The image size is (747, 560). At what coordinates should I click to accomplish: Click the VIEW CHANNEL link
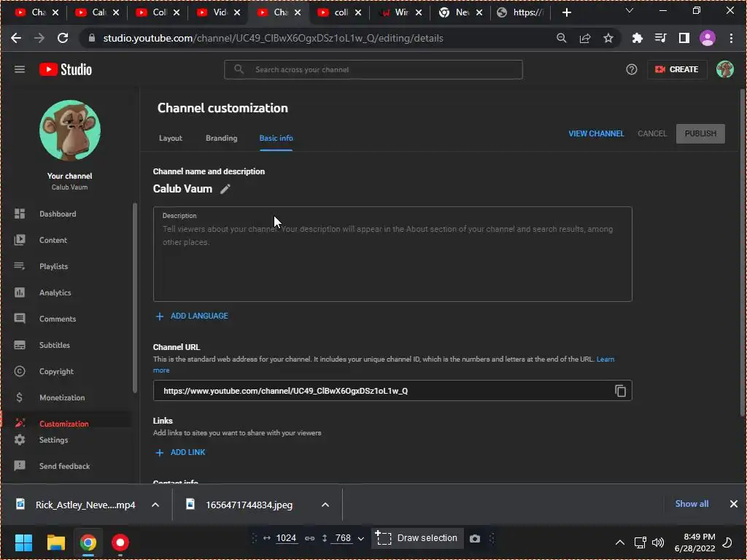click(x=596, y=133)
